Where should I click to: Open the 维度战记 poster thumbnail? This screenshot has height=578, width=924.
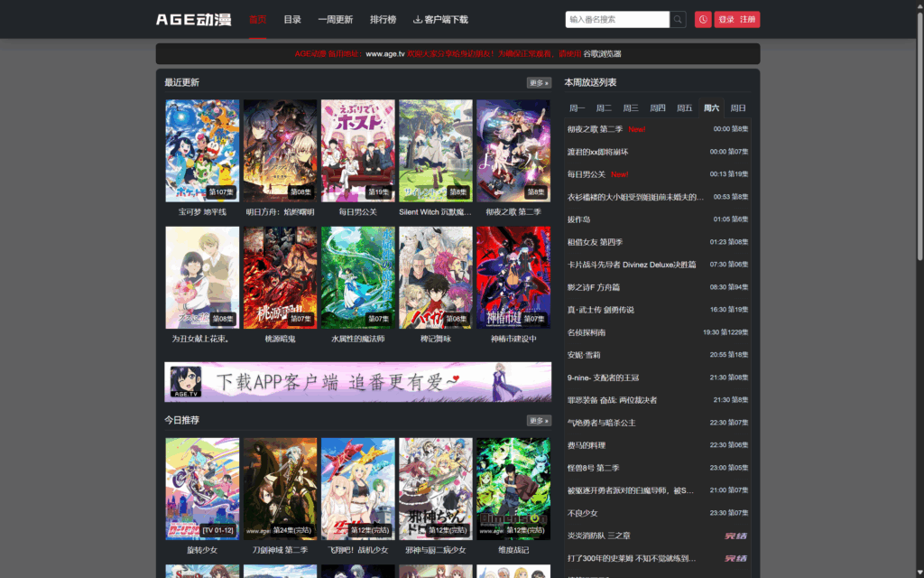click(x=513, y=489)
